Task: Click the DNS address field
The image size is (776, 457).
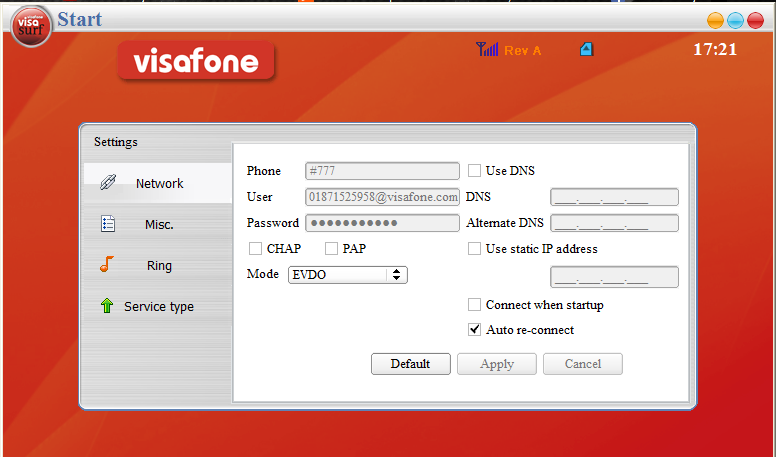Action: (614, 197)
